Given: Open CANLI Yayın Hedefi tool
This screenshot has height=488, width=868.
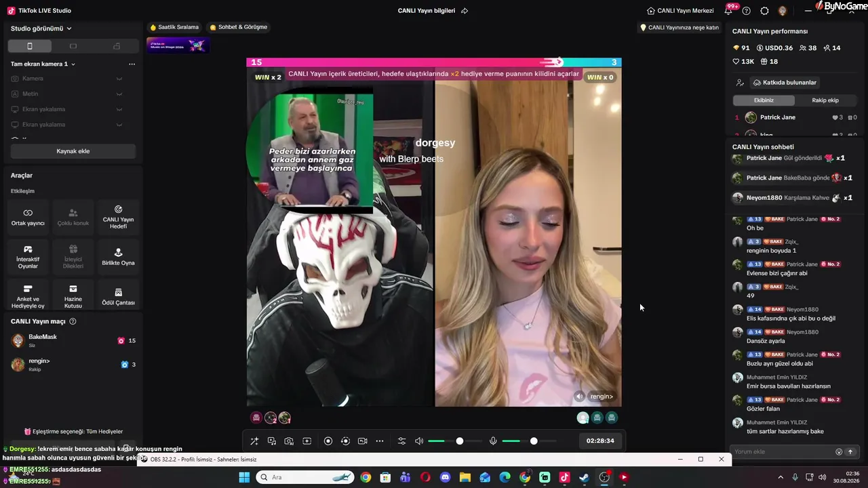Looking at the screenshot, I should click(x=118, y=218).
